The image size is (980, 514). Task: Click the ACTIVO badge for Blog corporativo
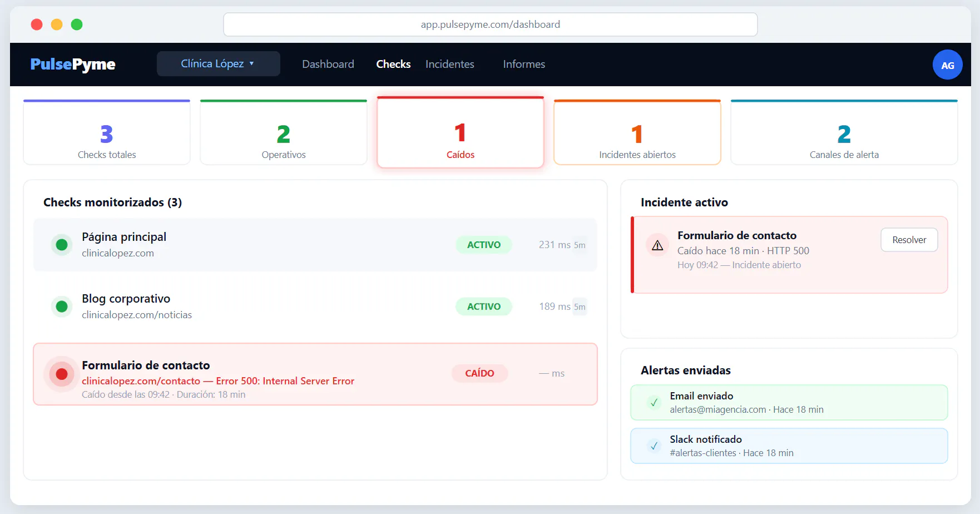click(484, 307)
